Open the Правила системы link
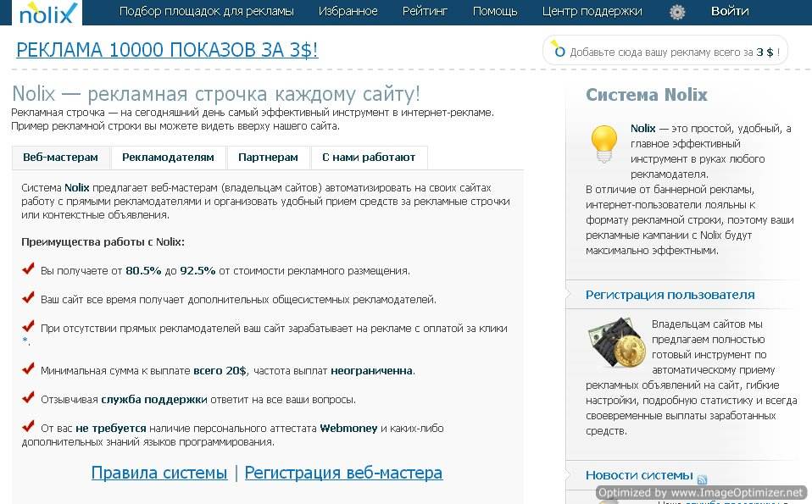The width and height of the screenshot is (812, 504). click(x=159, y=473)
